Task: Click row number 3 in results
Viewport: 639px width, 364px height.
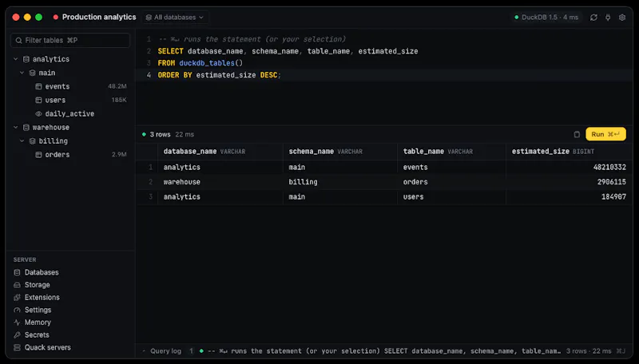Action: [150, 196]
